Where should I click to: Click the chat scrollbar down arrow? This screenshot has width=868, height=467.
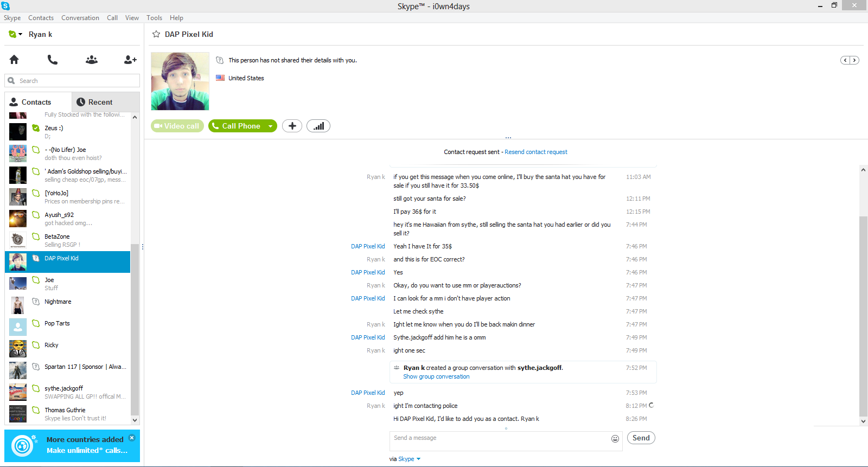(863, 421)
